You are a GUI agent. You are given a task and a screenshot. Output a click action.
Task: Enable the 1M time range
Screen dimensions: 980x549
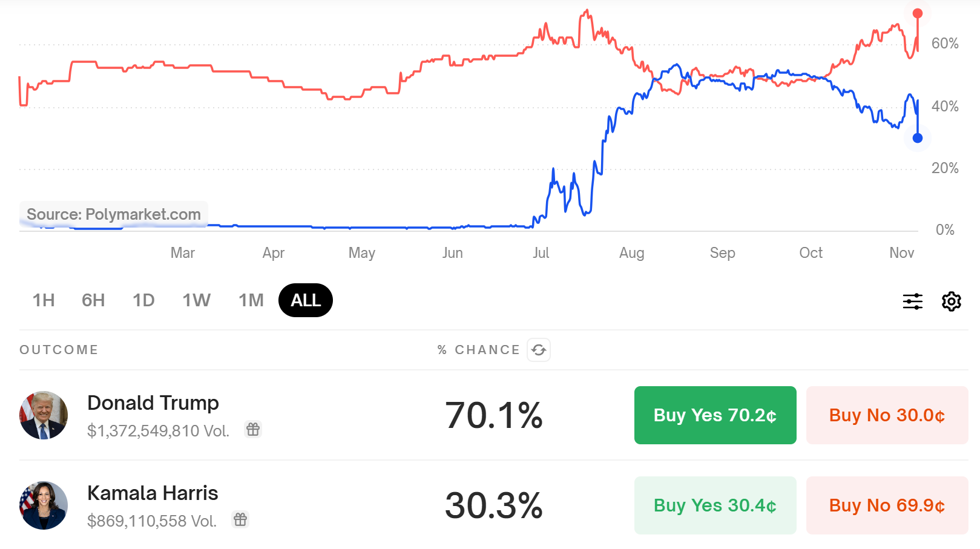click(250, 300)
